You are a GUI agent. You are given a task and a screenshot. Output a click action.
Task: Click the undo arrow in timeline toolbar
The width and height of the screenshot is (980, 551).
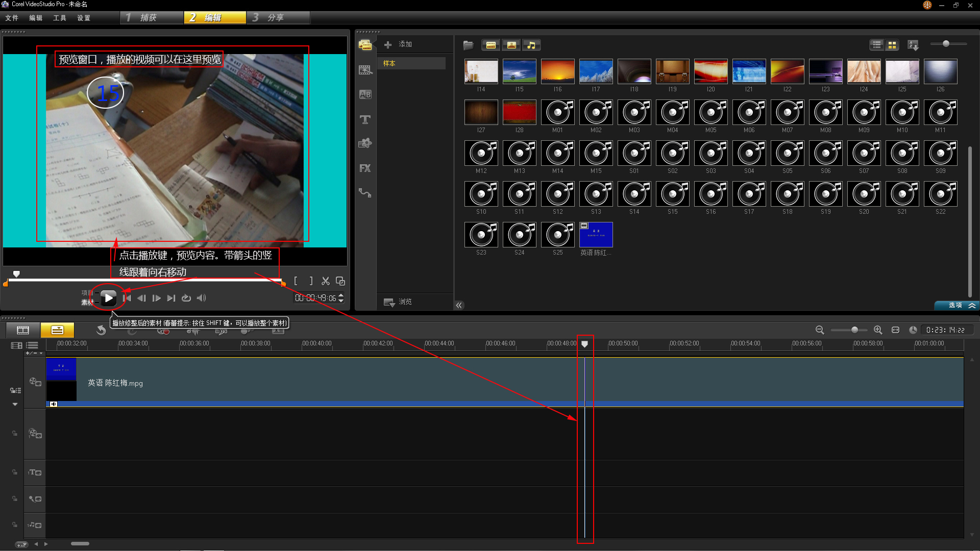click(101, 330)
